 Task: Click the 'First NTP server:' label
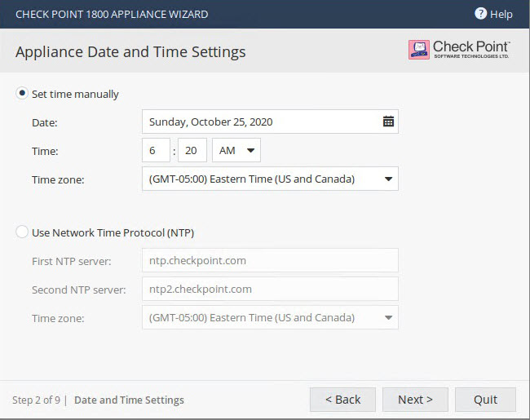click(x=71, y=262)
